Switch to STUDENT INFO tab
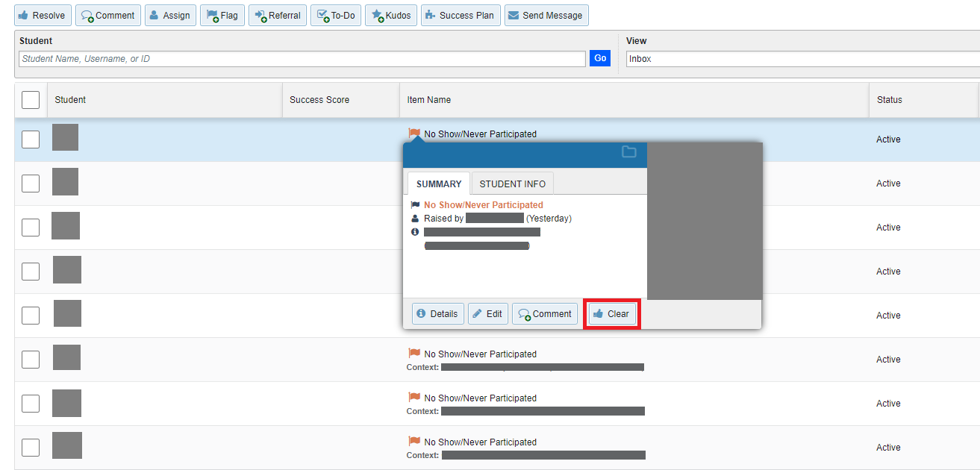This screenshot has width=980, height=470. click(x=513, y=184)
